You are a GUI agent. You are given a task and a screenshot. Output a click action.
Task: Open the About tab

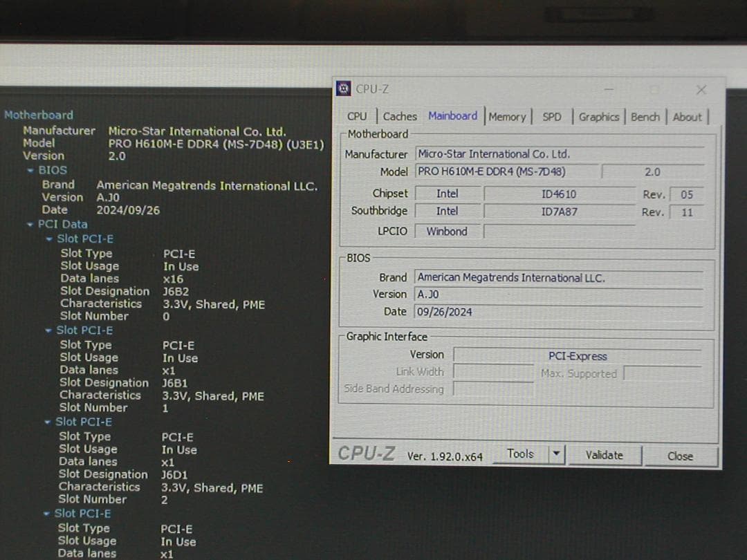[688, 117]
